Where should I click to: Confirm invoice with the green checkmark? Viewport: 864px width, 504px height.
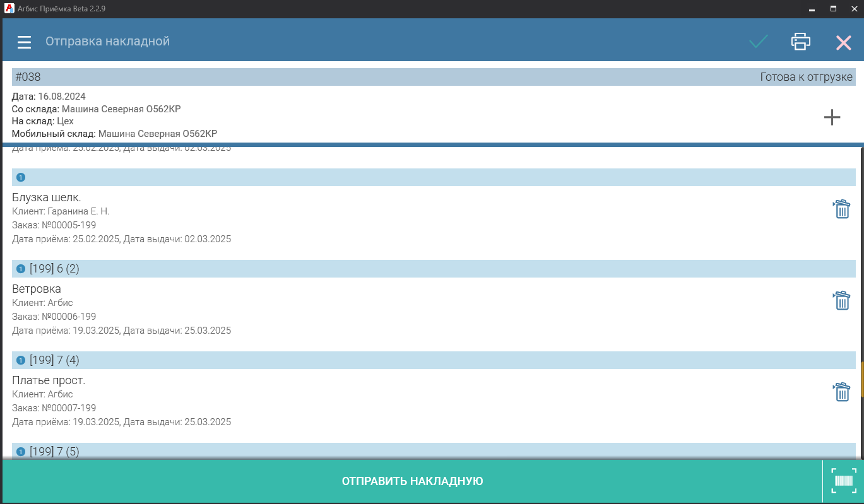tap(759, 42)
